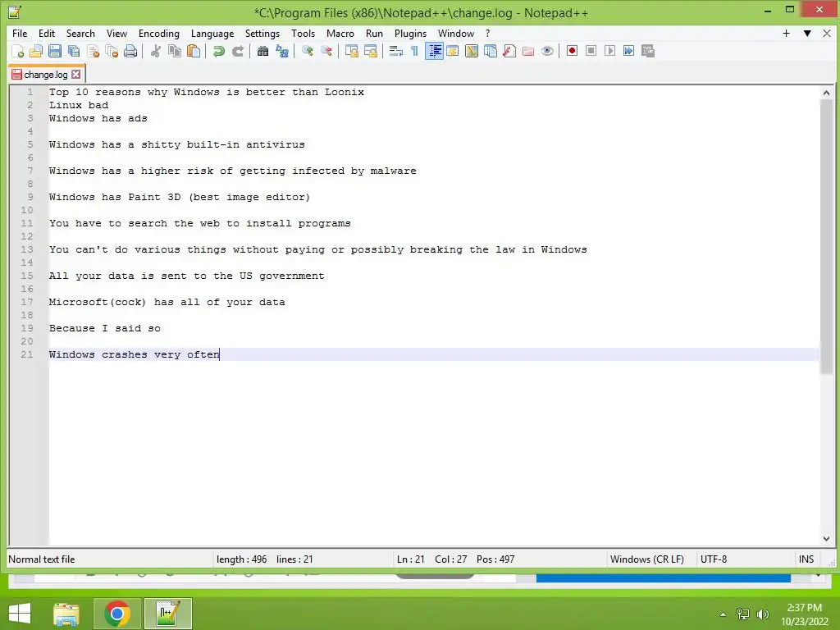840x630 pixels.
Task: Create a new document with the New icon
Action: point(18,51)
